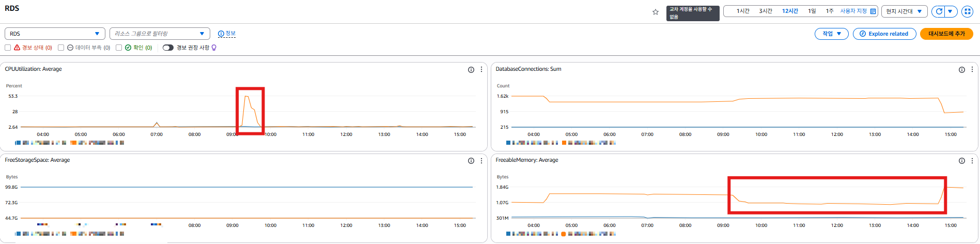Check the 데이터 부족 (0) checkbox
The image size is (980, 244).
(61, 48)
